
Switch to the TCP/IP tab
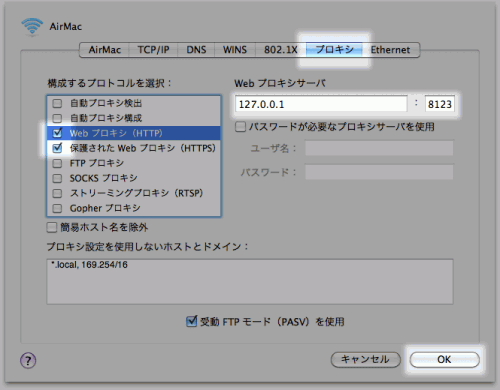tap(153, 50)
